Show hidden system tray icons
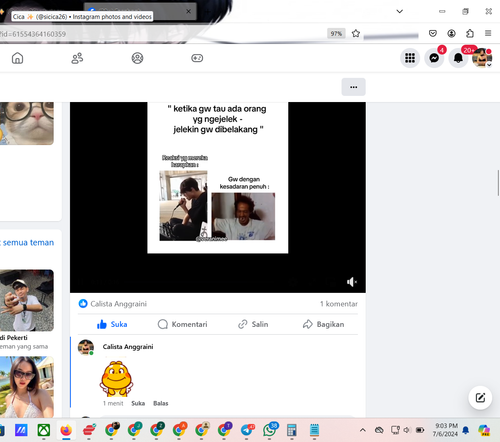Image resolution: width=500 pixels, height=442 pixels. (363, 430)
